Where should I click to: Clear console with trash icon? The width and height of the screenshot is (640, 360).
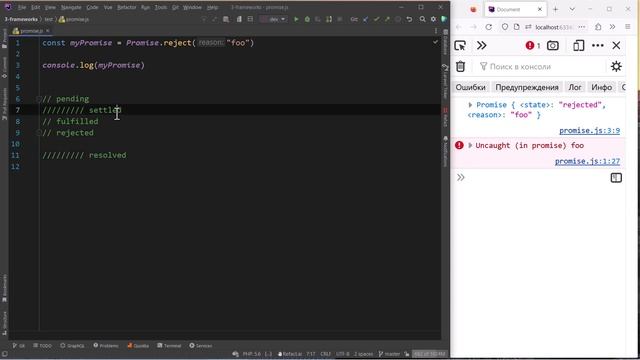click(x=460, y=66)
